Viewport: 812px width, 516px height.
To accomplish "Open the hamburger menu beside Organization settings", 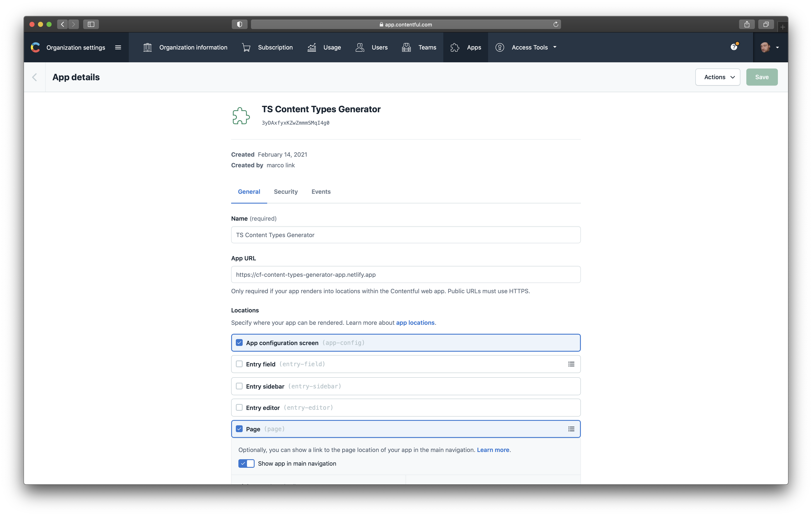I will [x=118, y=47].
